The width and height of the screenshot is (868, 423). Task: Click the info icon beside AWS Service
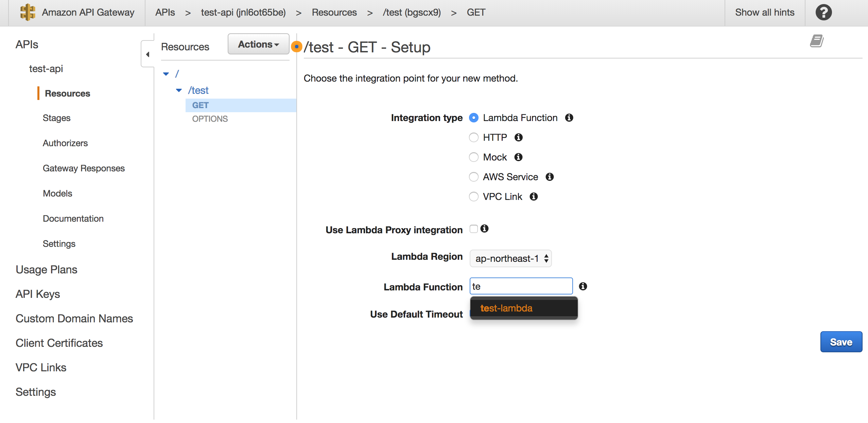[x=550, y=177]
